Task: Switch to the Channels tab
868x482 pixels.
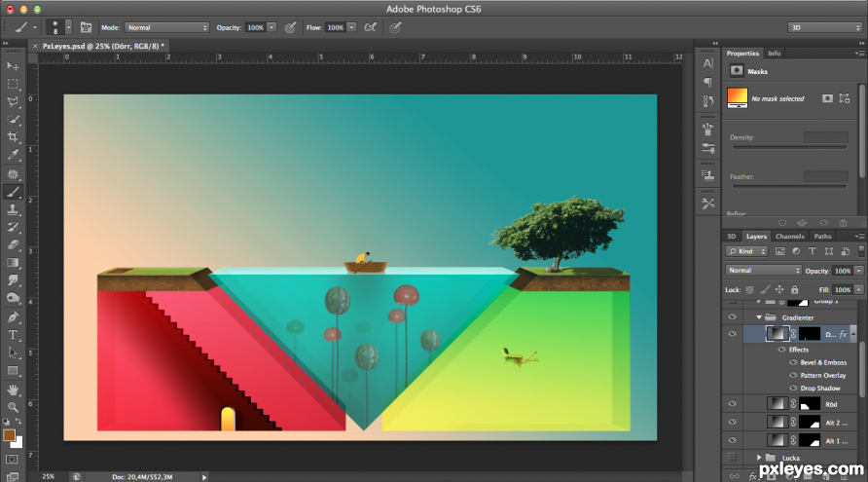Action: (789, 236)
